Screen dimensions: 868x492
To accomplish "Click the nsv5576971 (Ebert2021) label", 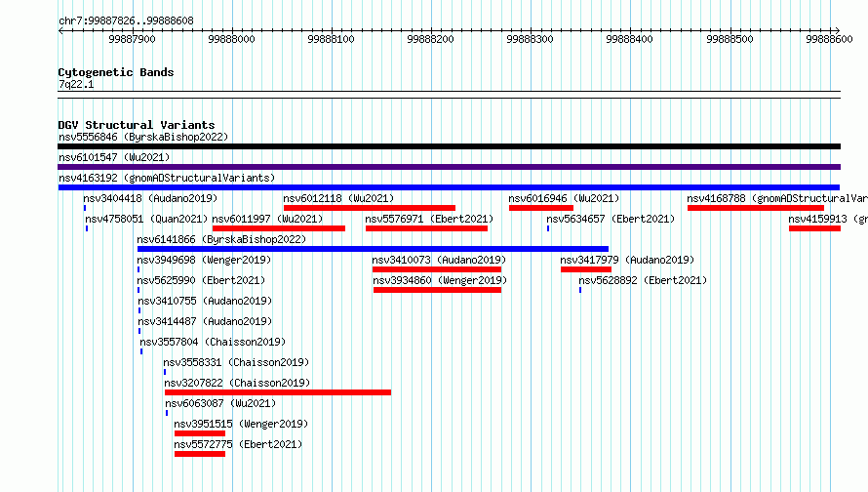I will coord(429,219).
